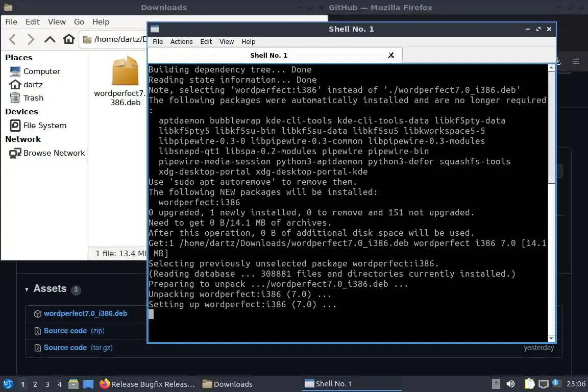588x392 pixels.
Task: Download Source code (zip) link
Action: pyautogui.click(x=74, y=331)
